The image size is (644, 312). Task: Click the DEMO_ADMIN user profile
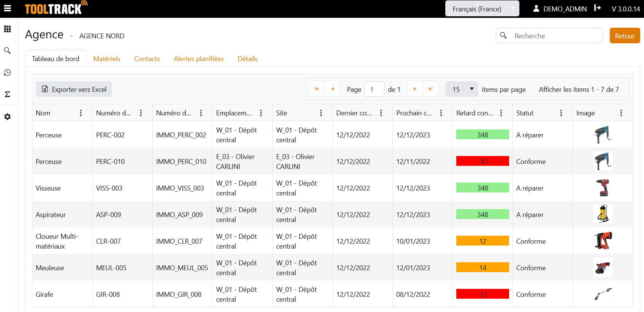pyautogui.click(x=560, y=9)
